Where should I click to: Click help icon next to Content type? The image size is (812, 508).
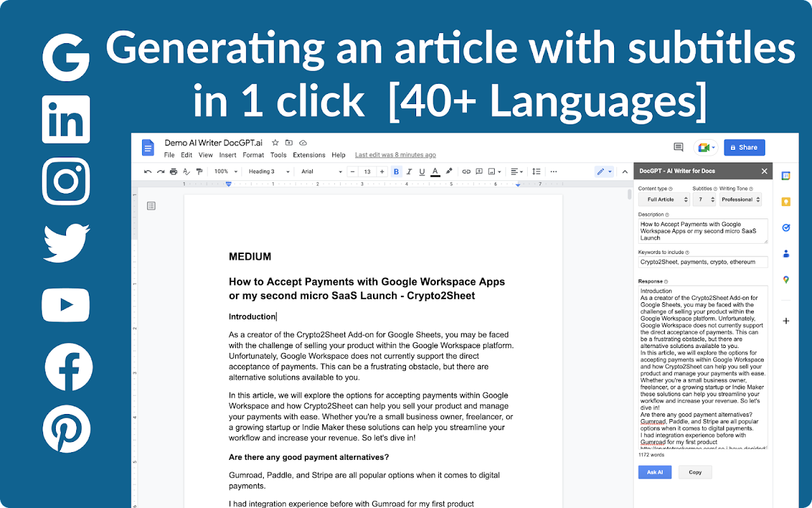click(671, 189)
